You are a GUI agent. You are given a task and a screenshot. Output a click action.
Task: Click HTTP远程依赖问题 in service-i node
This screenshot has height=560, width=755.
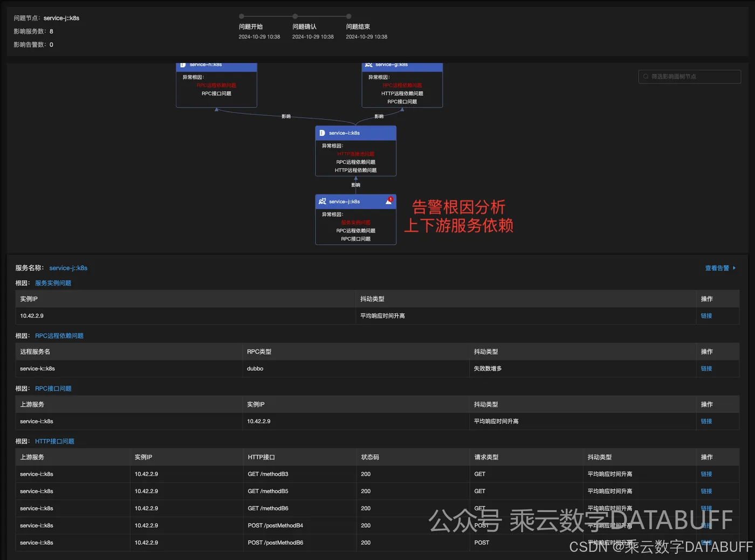pos(356,170)
